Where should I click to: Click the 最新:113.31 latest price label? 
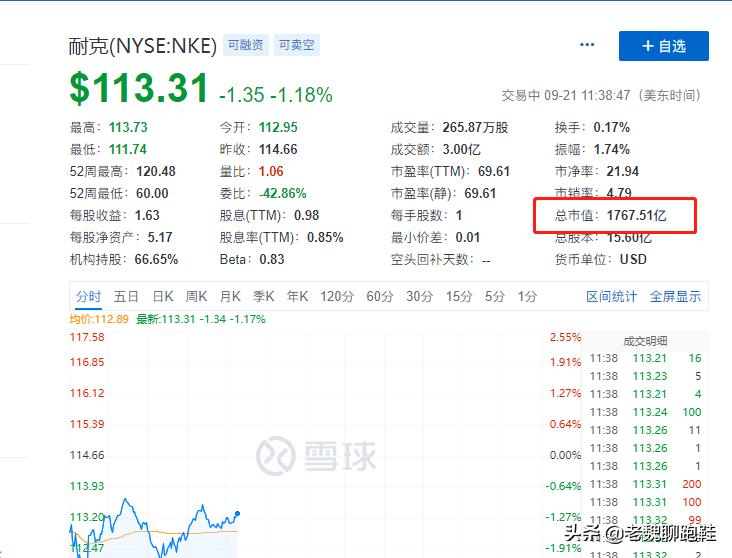201,319
